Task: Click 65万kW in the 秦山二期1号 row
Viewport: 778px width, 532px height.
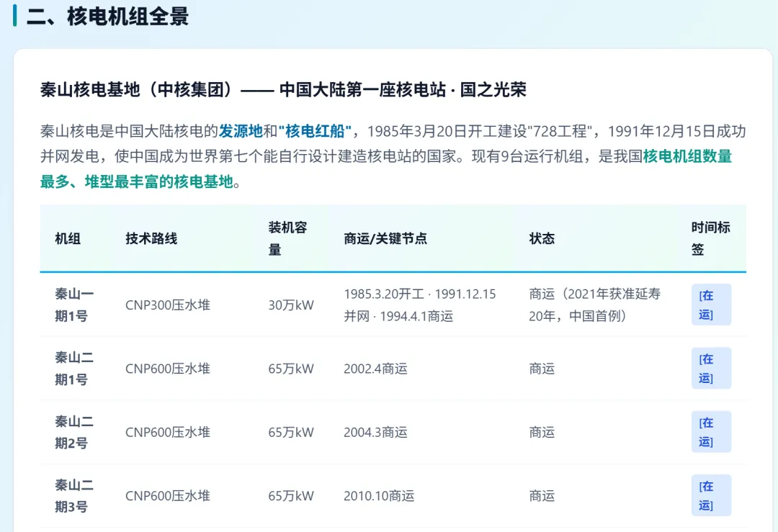Action: coord(291,369)
